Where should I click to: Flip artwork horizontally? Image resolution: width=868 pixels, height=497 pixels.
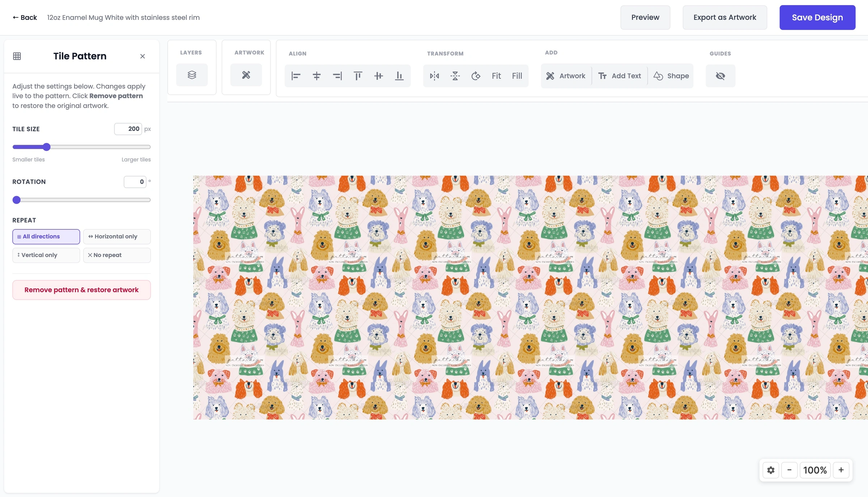click(434, 76)
